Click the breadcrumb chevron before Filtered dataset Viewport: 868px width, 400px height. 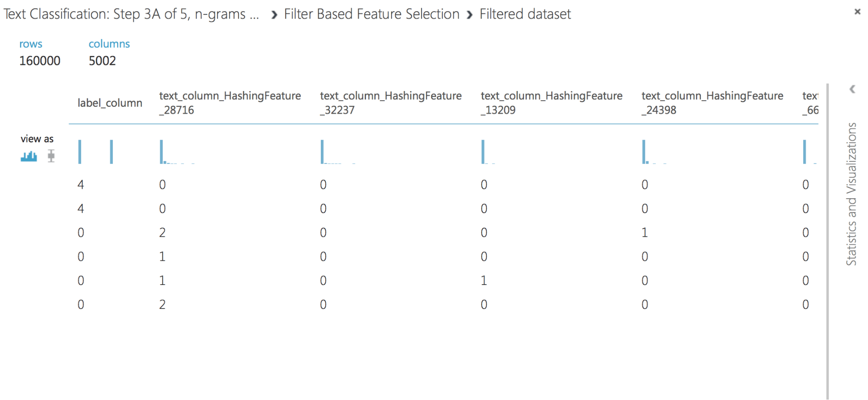click(469, 15)
